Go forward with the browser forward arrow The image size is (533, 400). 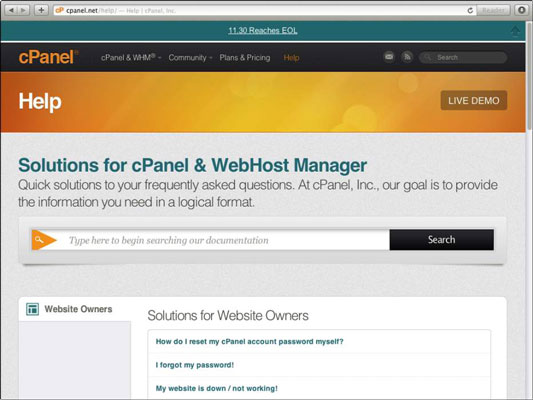tap(23, 10)
